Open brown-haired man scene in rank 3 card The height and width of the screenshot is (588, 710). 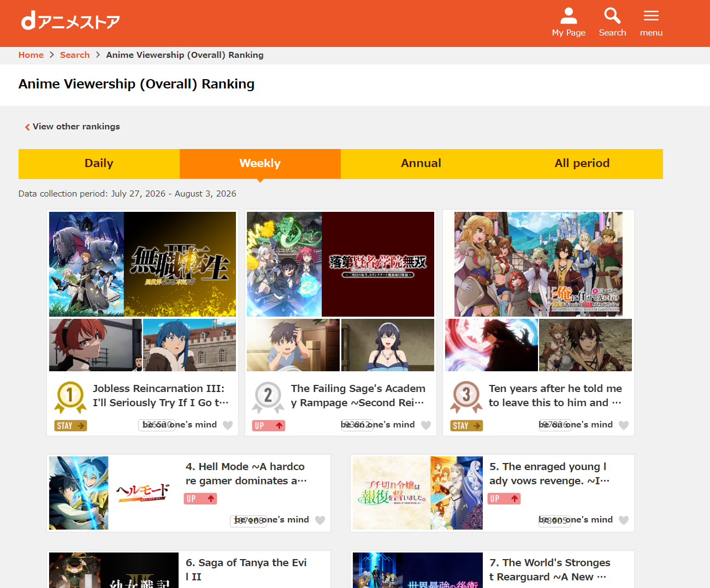(x=585, y=345)
